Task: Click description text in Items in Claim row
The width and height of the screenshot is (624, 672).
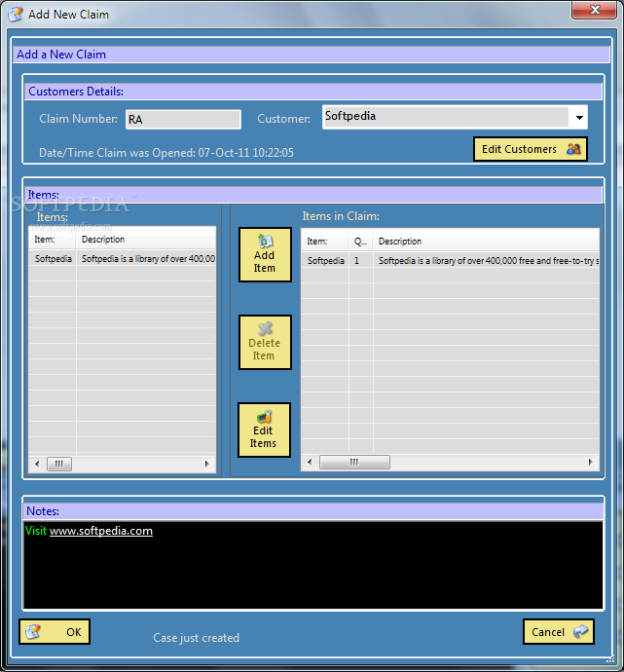Action: (489, 261)
